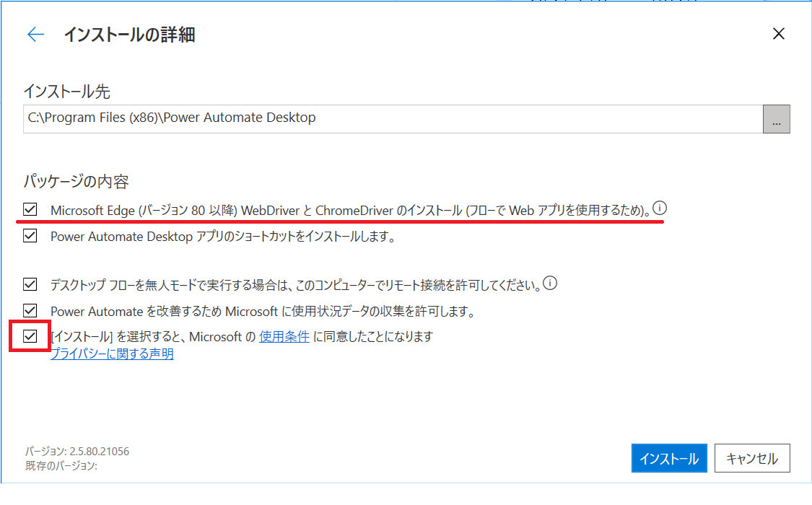Go back using the left arrow icon
The width and height of the screenshot is (812, 505).
36,34
